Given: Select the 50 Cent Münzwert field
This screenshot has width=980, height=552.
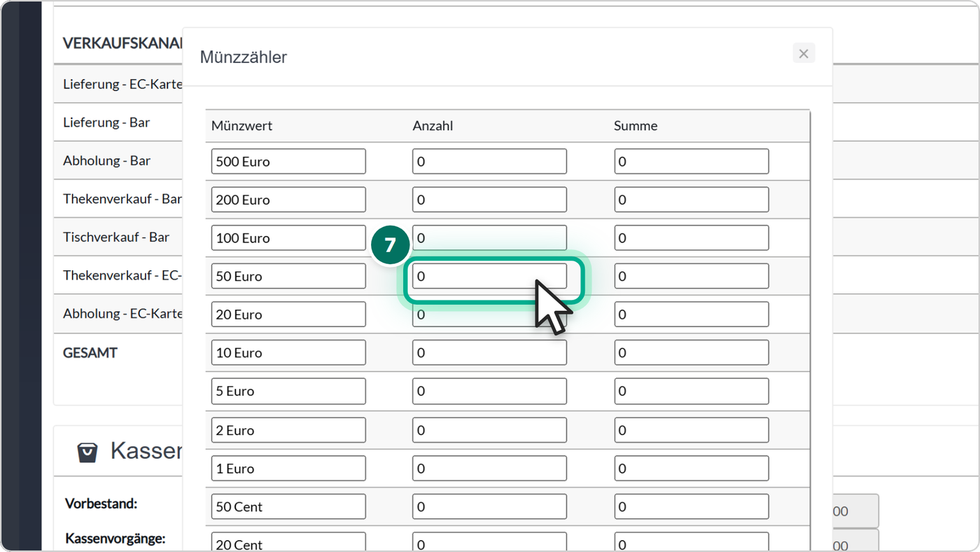Looking at the screenshot, I should click(x=288, y=506).
